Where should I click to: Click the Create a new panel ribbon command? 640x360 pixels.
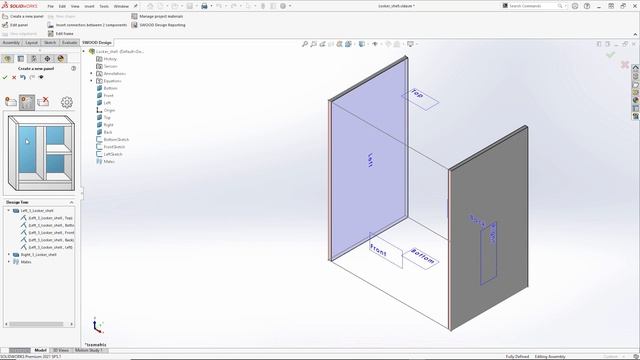coord(23,16)
